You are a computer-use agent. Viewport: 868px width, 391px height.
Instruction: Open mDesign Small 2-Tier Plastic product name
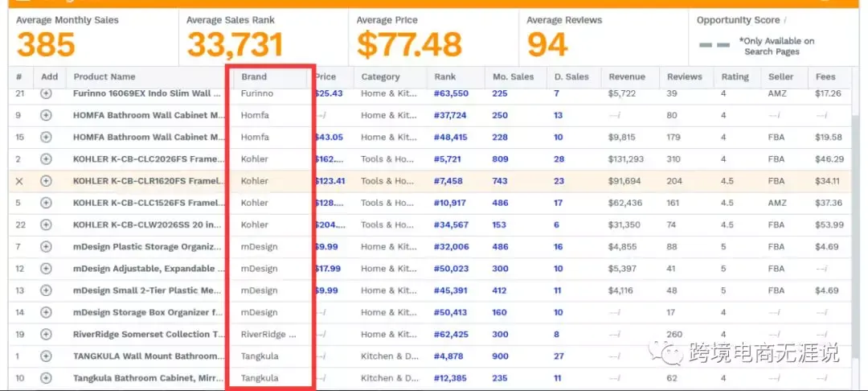149,290
